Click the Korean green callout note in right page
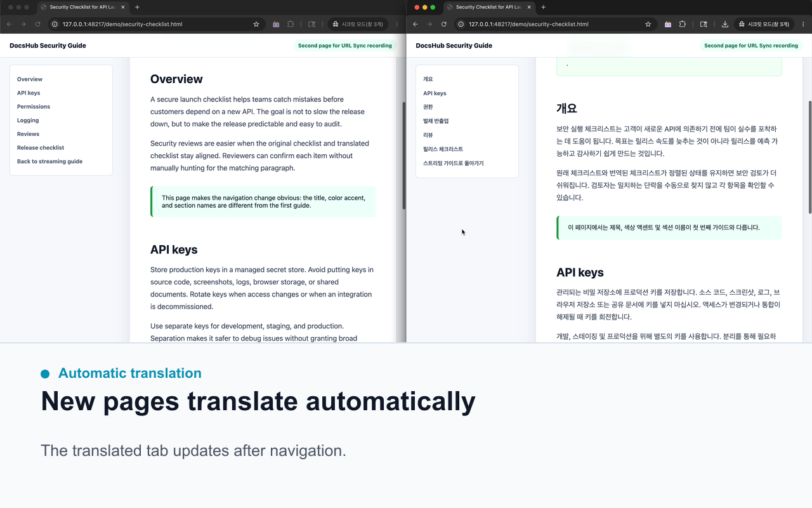Viewport: 812px width, 508px height. 669,227
